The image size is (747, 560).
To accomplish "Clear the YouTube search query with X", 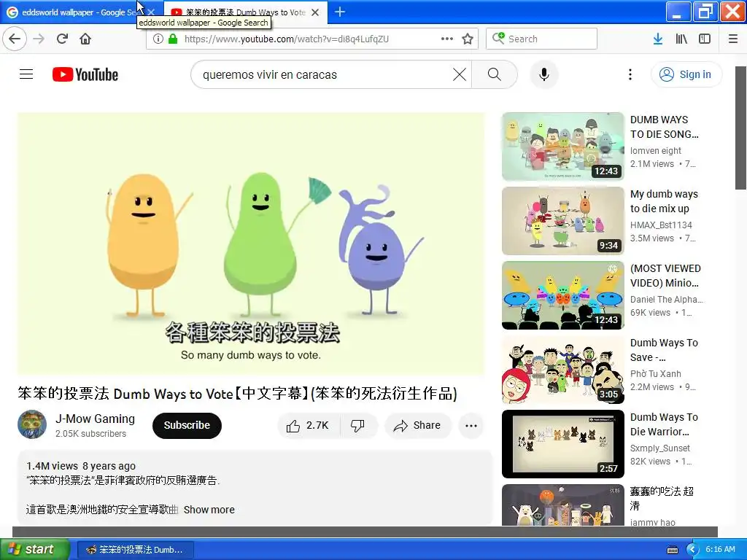I will coord(460,74).
